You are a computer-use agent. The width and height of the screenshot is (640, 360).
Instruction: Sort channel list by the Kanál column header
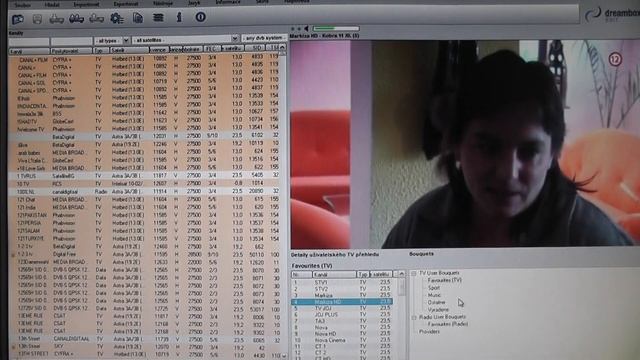pyautogui.click(x=29, y=51)
